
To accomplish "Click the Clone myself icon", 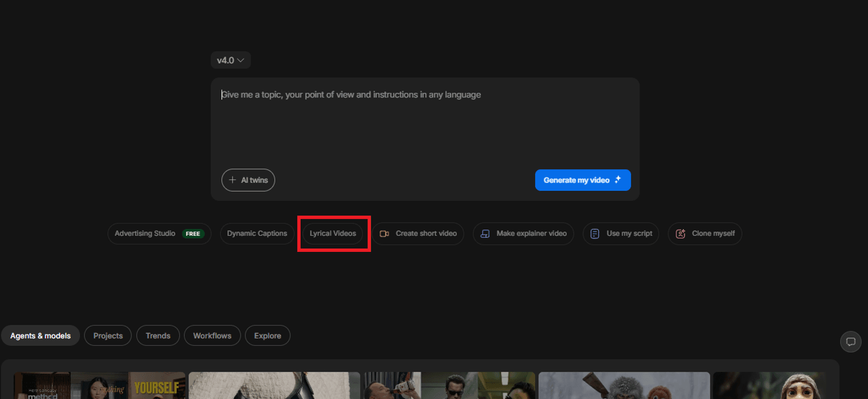I will click(x=680, y=233).
